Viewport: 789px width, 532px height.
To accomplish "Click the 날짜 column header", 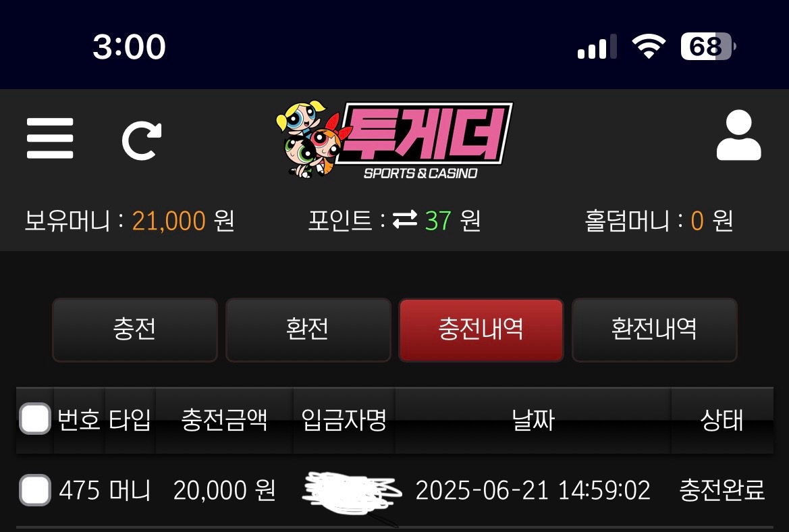I will pos(533,420).
